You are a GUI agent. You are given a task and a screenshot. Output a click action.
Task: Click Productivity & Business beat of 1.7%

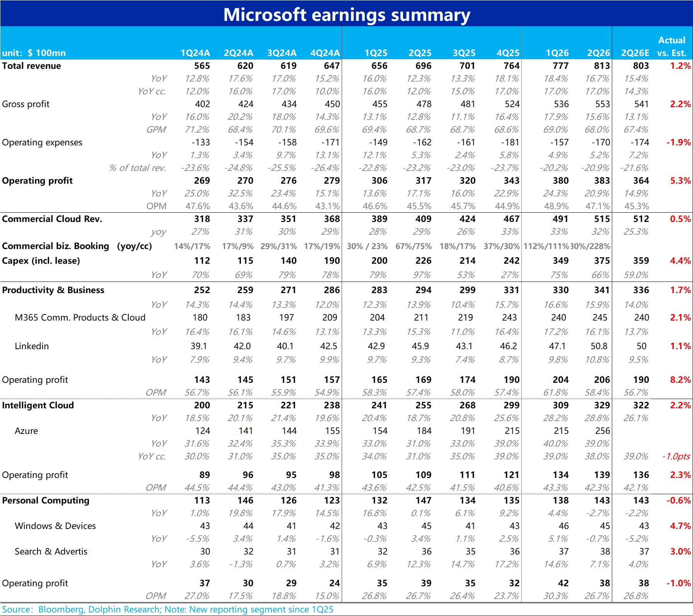(680, 290)
